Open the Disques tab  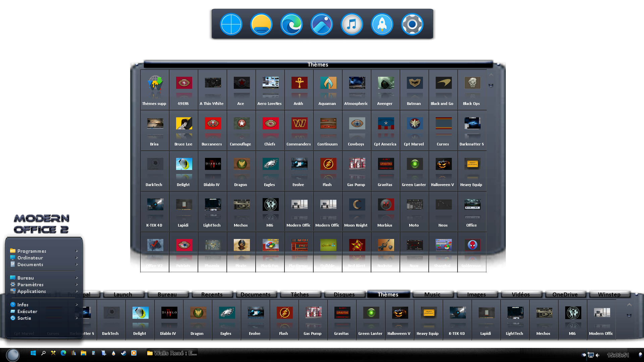(x=344, y=294)
